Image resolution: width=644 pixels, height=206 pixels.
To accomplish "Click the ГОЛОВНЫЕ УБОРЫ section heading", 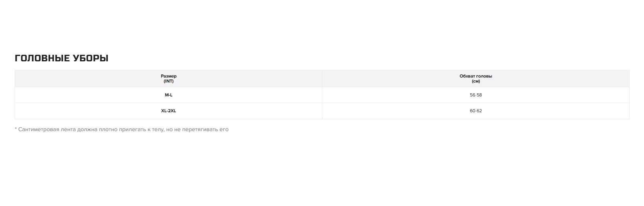I will pos(61,58).
